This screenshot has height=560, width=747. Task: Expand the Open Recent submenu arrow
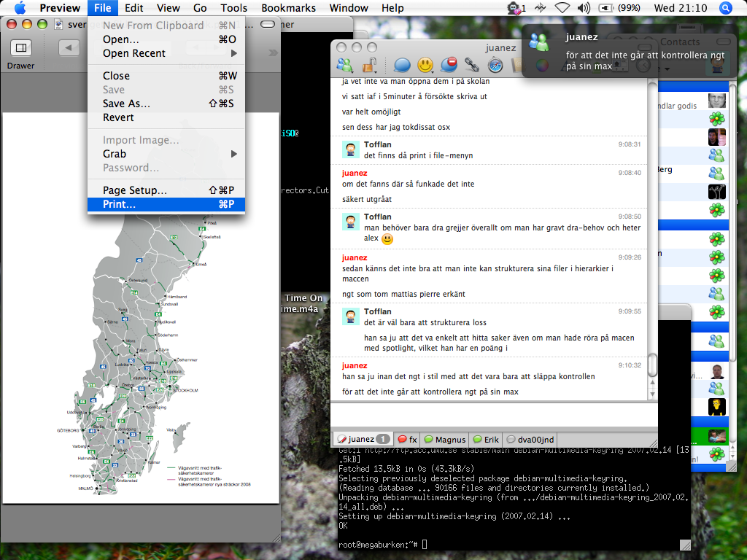point(234,53)
